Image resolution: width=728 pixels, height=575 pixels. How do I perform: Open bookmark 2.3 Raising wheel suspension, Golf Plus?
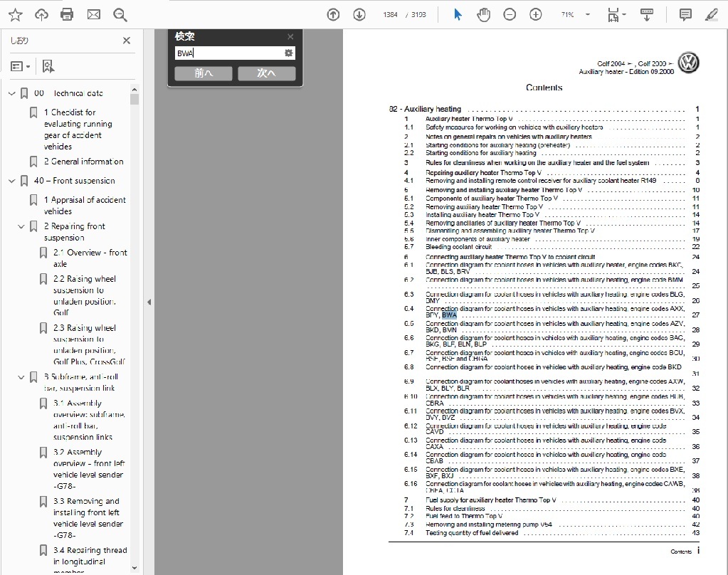(x=88, y=344)
